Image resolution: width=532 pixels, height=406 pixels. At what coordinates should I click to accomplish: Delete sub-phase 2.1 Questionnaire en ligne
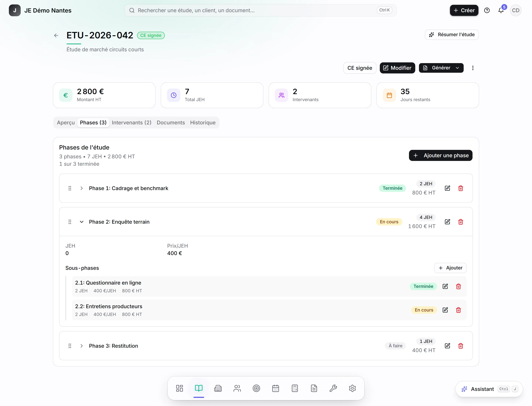tap(458, 286)
